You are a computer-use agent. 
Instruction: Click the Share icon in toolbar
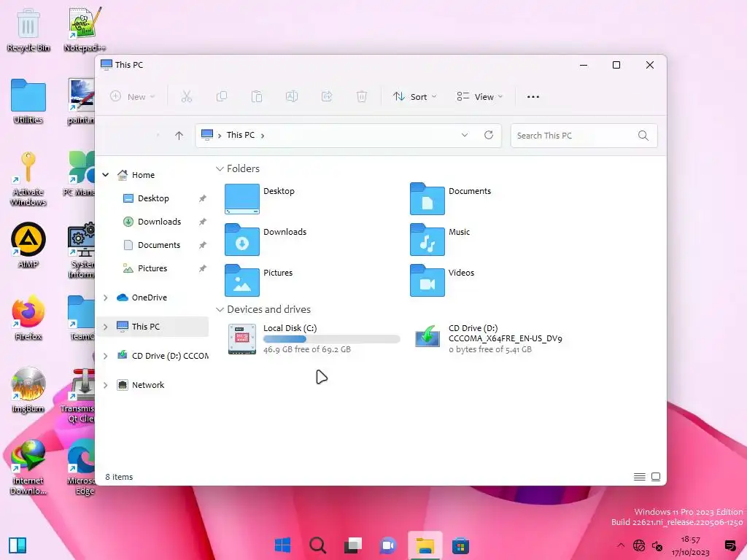327,97
